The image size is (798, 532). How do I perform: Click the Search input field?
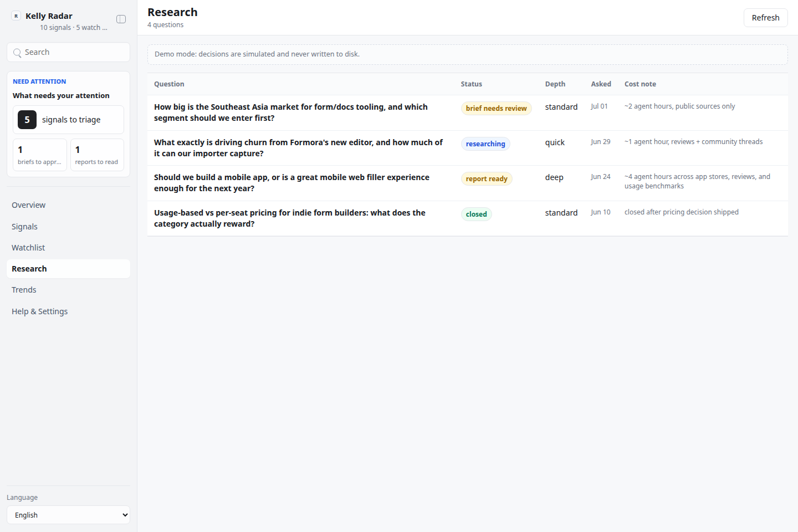[68, 52]
